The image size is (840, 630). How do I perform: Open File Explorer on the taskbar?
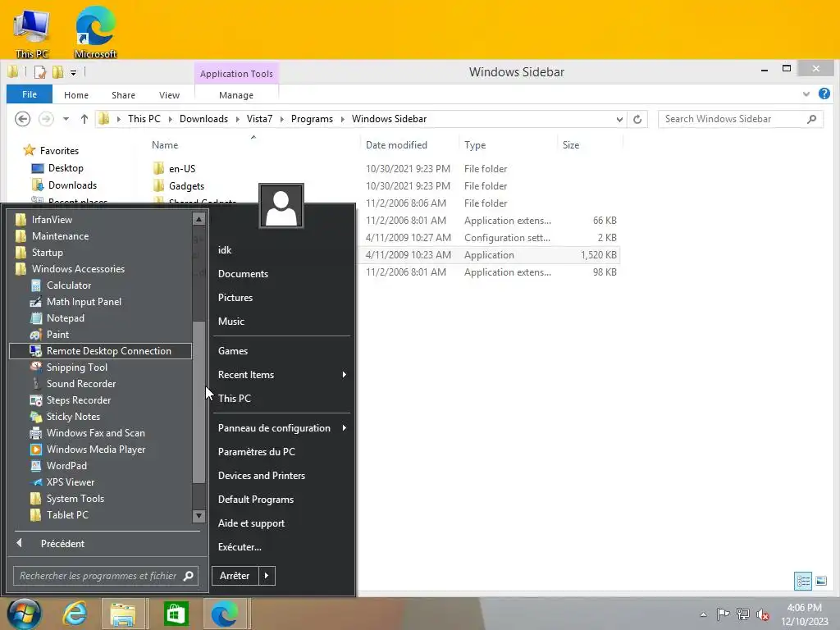(123, 614)
